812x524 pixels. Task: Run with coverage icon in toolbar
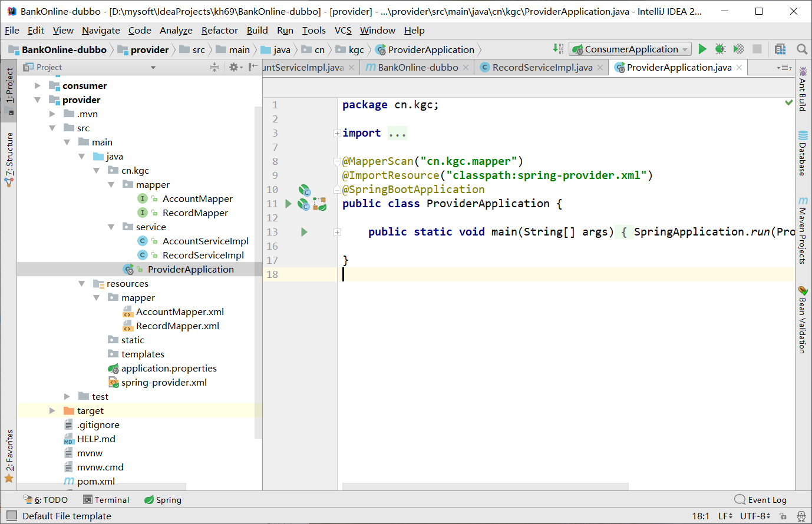[739, 49]
